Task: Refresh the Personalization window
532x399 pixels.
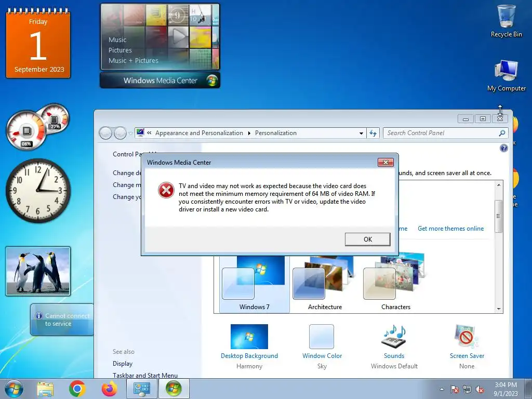Action: coord(373,134)
